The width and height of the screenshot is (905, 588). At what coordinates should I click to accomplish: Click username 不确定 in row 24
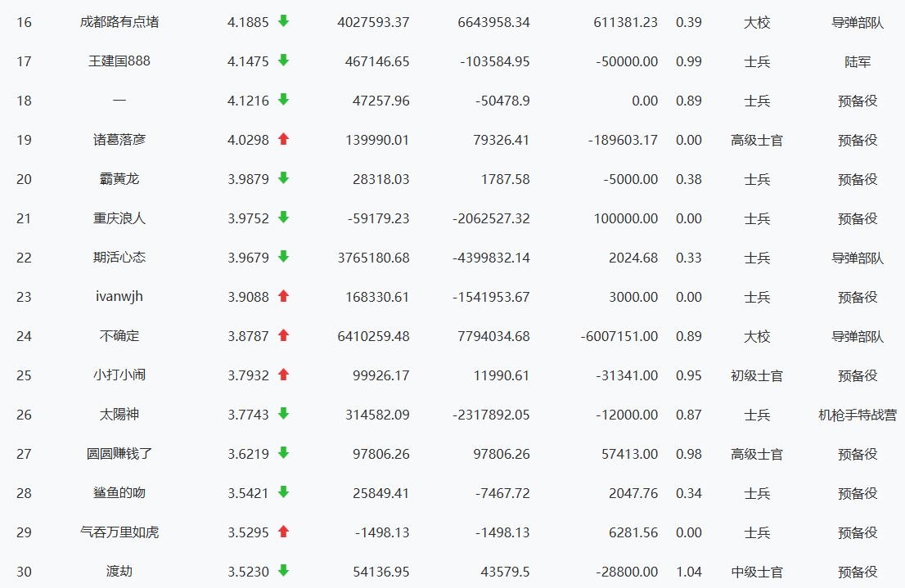click(119, 336)
